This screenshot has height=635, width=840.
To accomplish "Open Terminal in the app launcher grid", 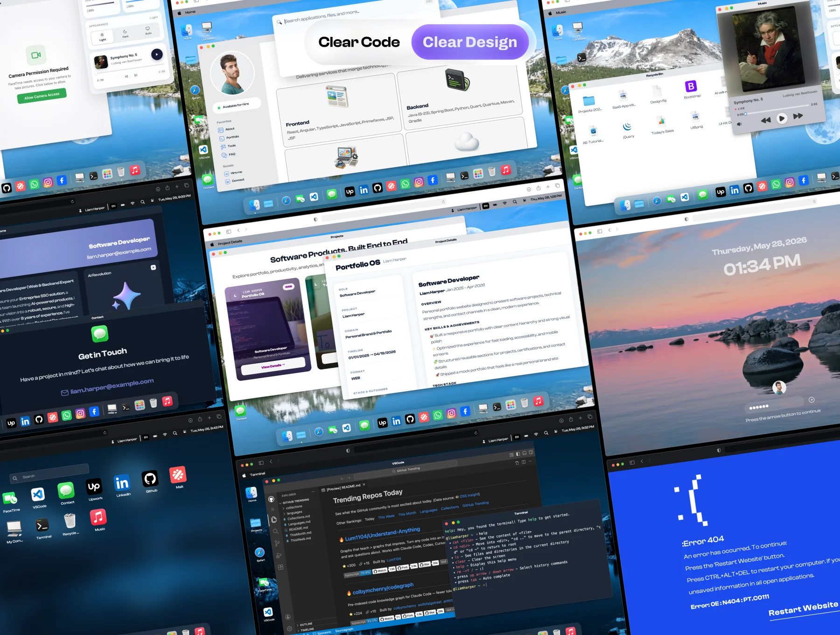I will pyautogui.click(x=42, y=525).
